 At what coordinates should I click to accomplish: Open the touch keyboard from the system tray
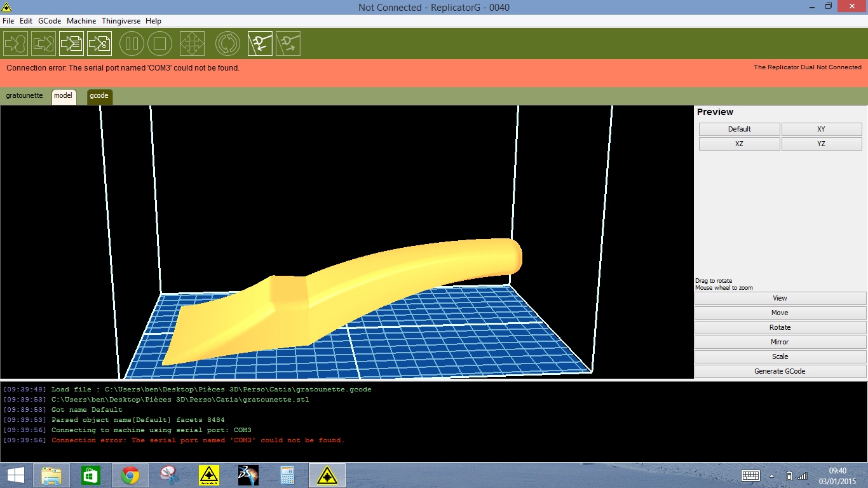click(751, 476)
